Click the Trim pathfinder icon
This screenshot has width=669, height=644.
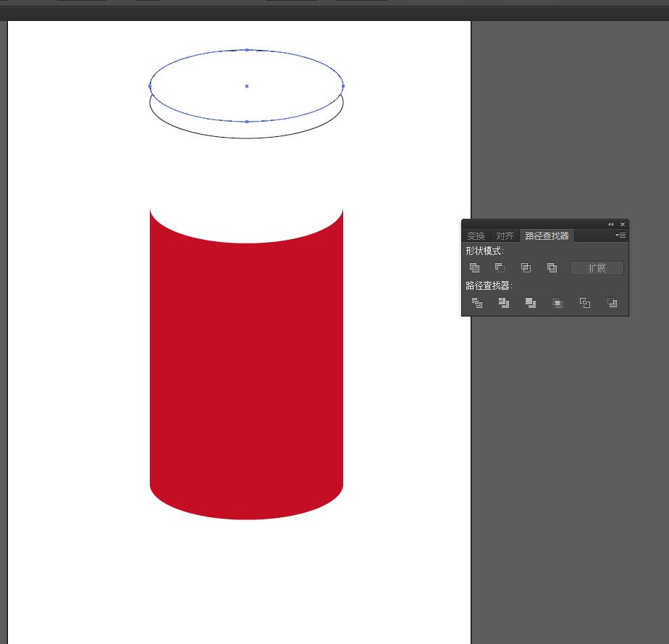[x=504, y=303]
